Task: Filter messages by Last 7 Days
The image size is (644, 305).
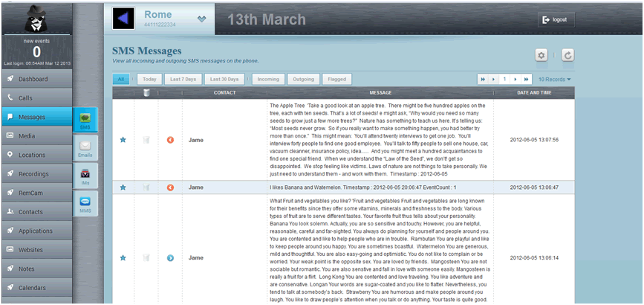Action: tap(182, 79)
